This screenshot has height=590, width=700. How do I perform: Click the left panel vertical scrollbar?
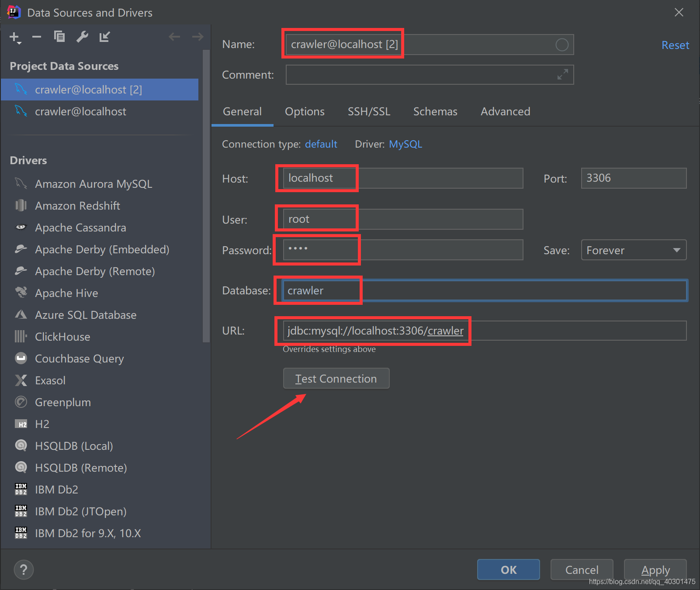pos(206,197)
